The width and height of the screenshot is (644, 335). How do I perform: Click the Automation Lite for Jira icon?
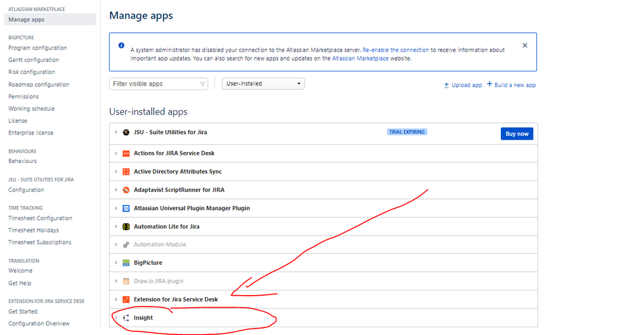(x=126, y=227)
